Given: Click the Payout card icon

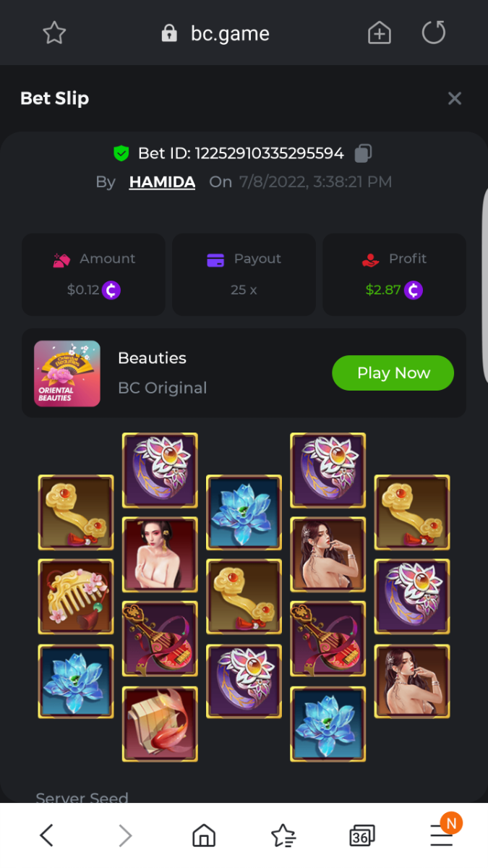Looking at the screenshot, I should (x=215, y=260).
